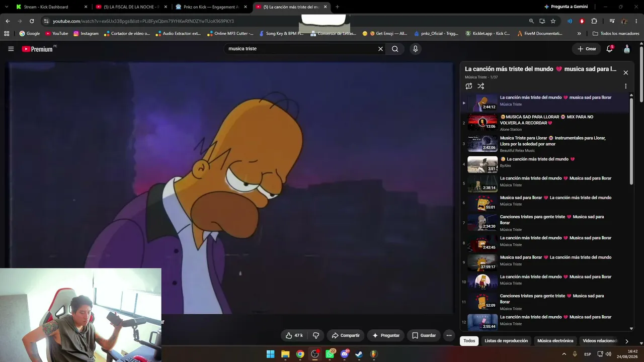Open the Todos los marcadores folder

click(x=616, y=34)
